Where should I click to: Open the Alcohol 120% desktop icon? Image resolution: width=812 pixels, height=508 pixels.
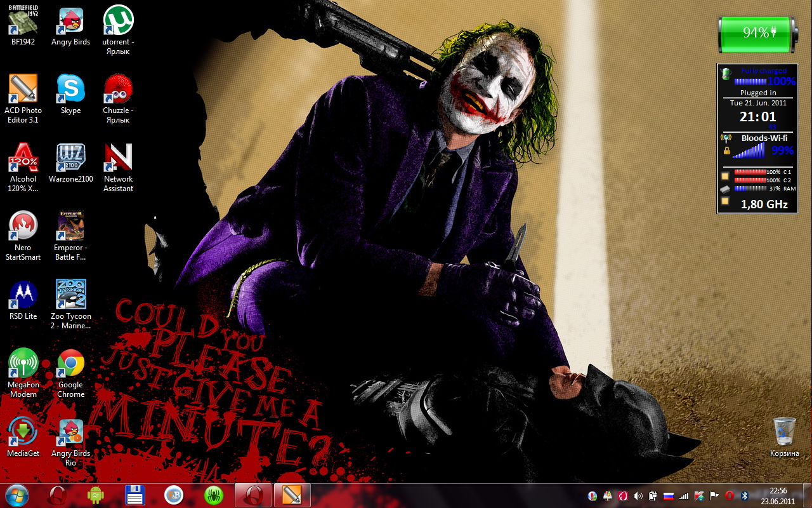click(23, 167)
